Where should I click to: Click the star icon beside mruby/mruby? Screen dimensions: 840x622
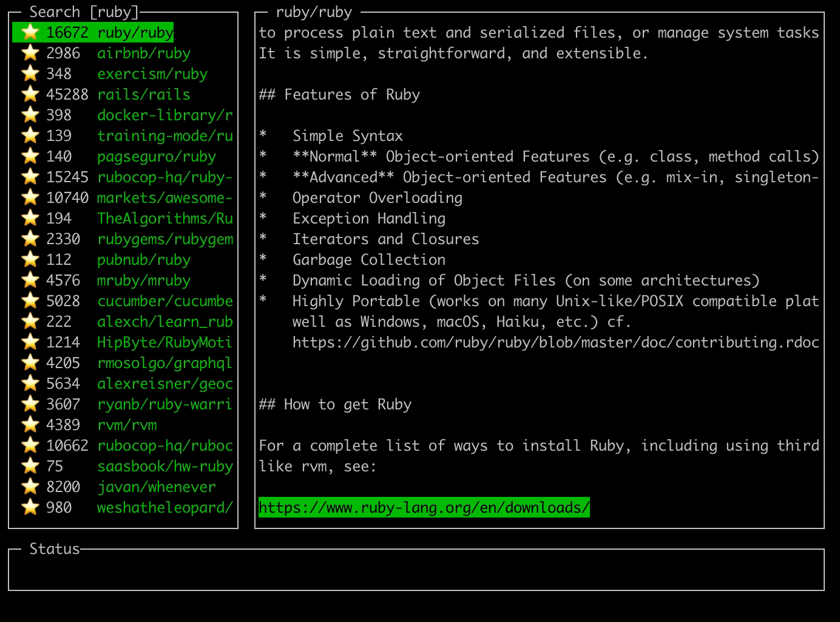[30, 280]
